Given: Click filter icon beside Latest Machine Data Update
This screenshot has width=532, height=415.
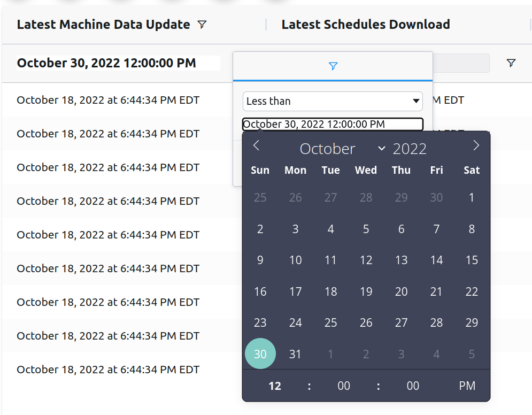Looking at the screenshot, I should [x=202, y=25].
